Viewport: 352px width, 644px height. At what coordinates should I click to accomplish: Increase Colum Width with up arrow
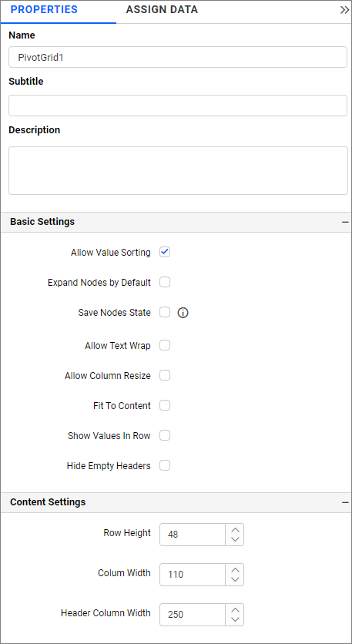[x=235, y=569]
